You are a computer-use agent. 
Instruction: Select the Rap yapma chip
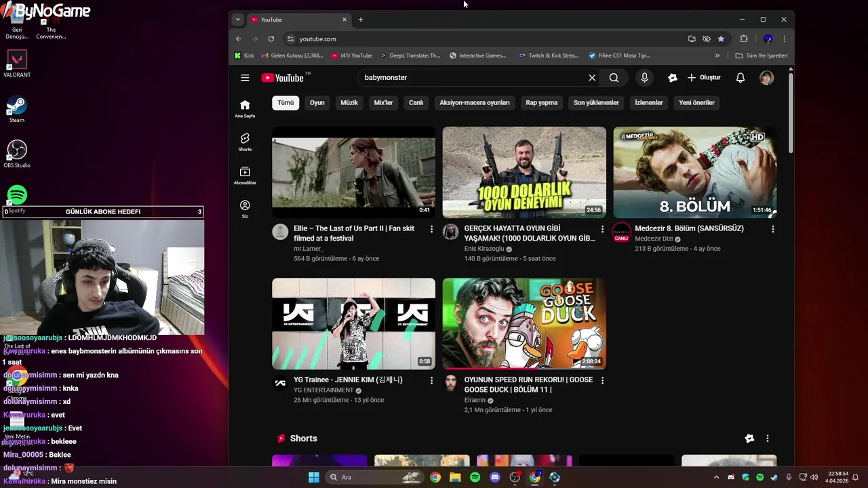click(x=542, y=103)
